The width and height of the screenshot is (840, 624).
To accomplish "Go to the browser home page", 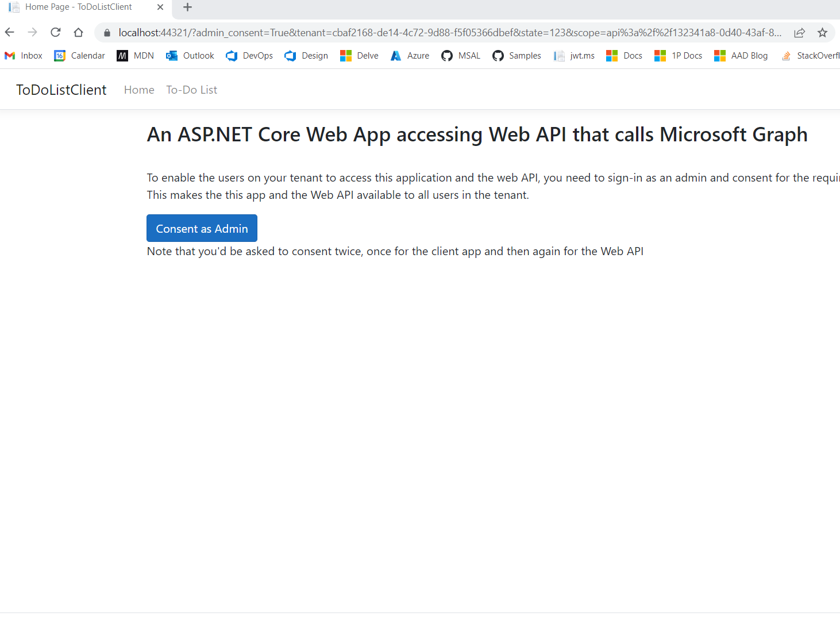I will click(79, 33).
